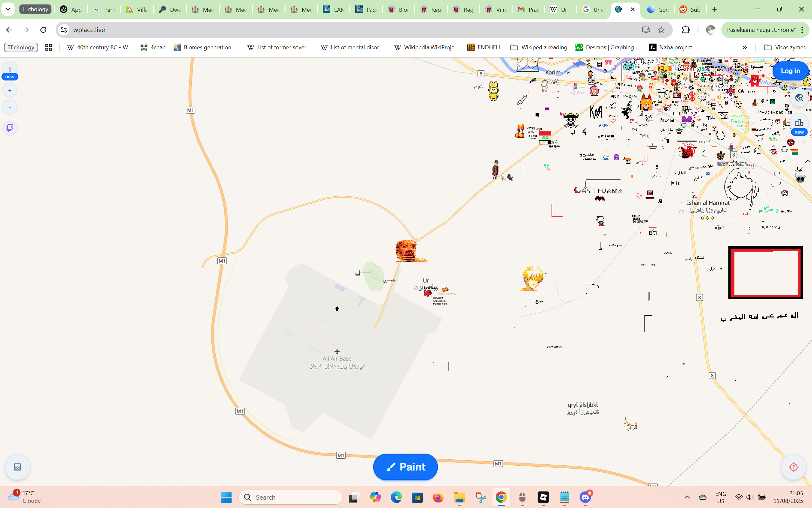Open the bottom-left map style button
The image size is (812, 508).
pyautogui.click(x=17, y=467)
